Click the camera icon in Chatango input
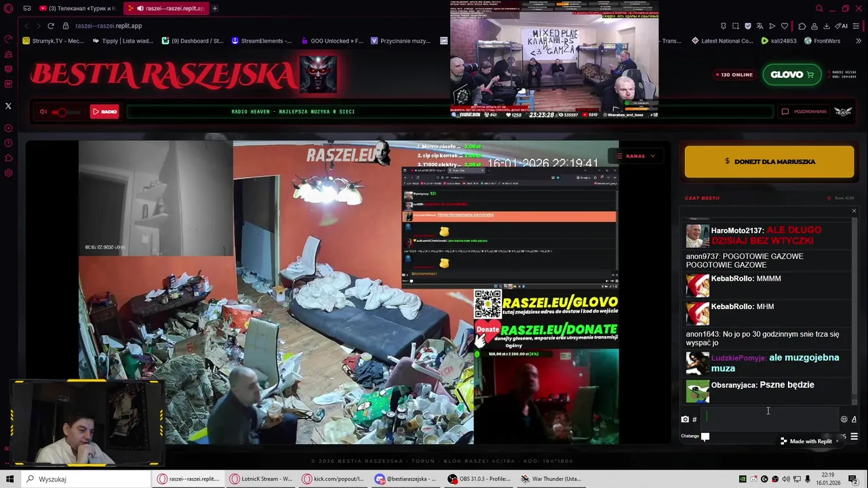The image size is (868, 488). (x=685, y=420)
